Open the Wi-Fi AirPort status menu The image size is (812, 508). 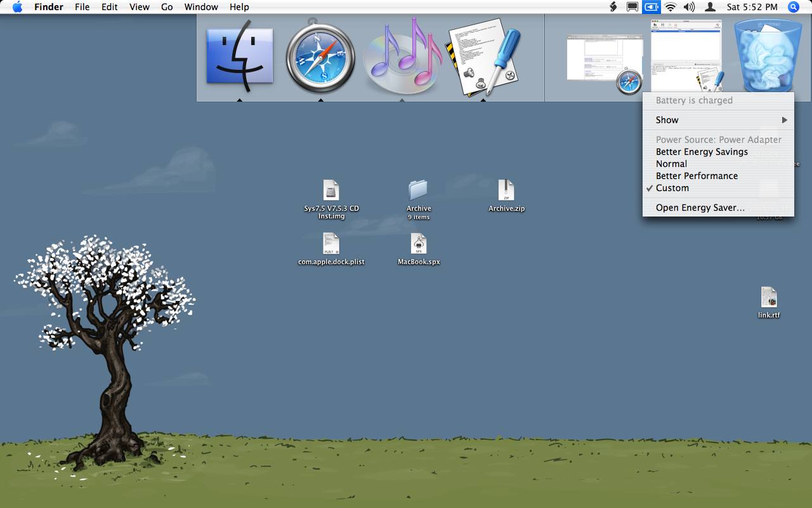671,7
